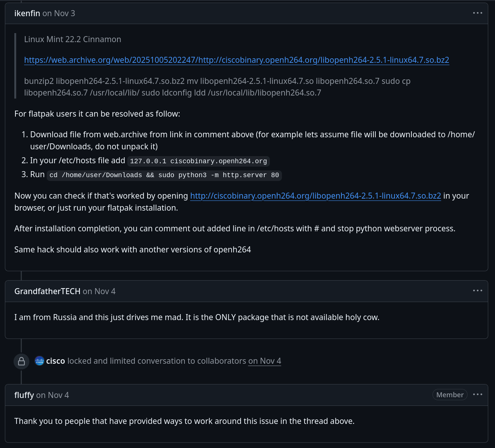
Task: Click GrandfatherTECH's 'on Nov 4' timestamp
Action: point(99,292)
